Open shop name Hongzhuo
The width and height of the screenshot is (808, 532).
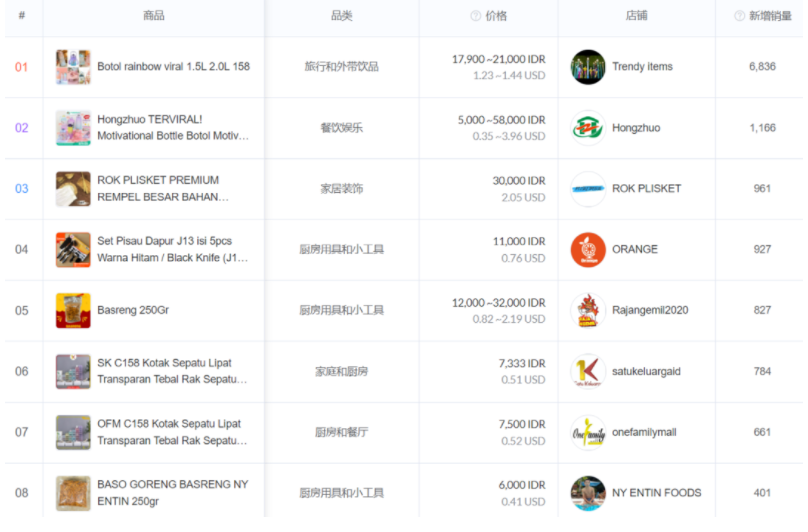pyautogui.click(x=636, y=128)
